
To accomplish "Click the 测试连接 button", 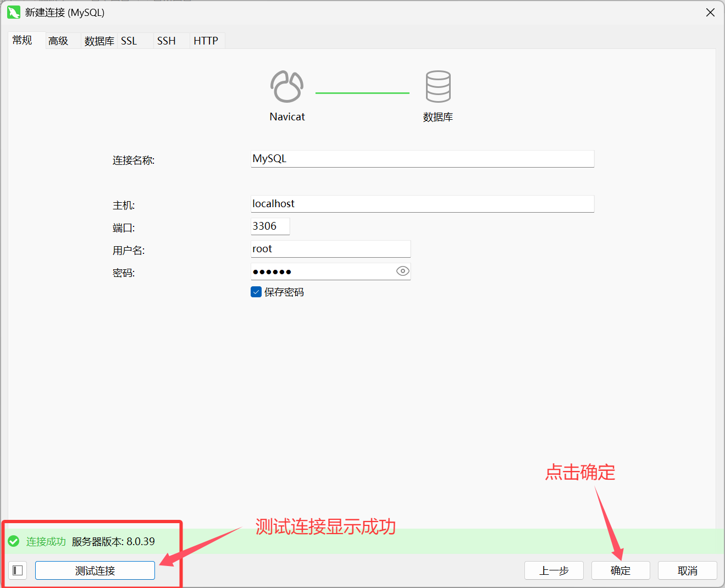I will point(95,570).
